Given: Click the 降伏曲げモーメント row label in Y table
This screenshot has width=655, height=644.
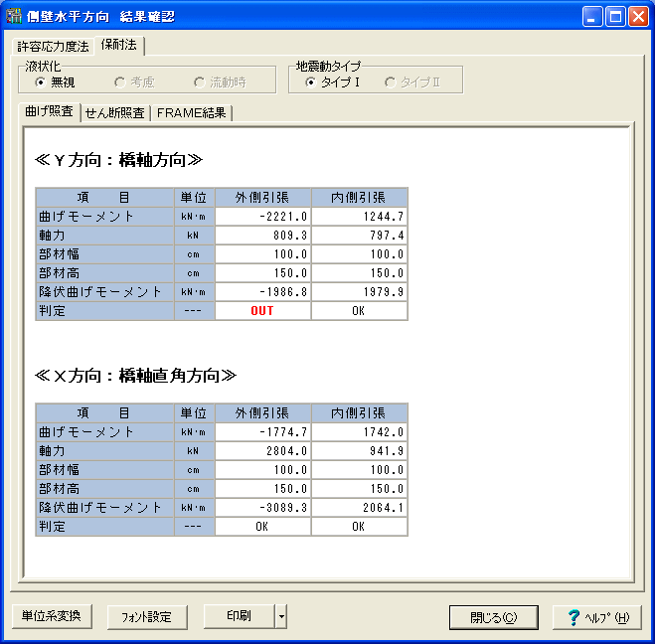Looking at the screenshot, I should [104, 291].
